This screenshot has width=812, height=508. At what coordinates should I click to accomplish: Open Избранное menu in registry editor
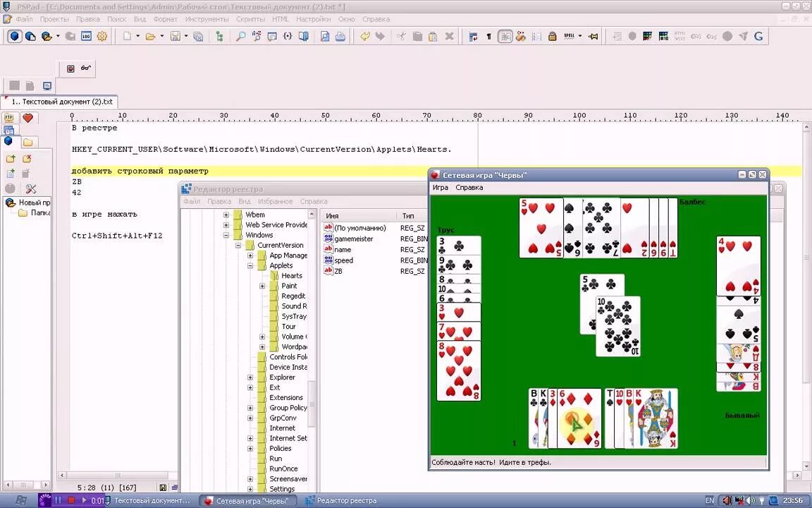click(275, 202)
